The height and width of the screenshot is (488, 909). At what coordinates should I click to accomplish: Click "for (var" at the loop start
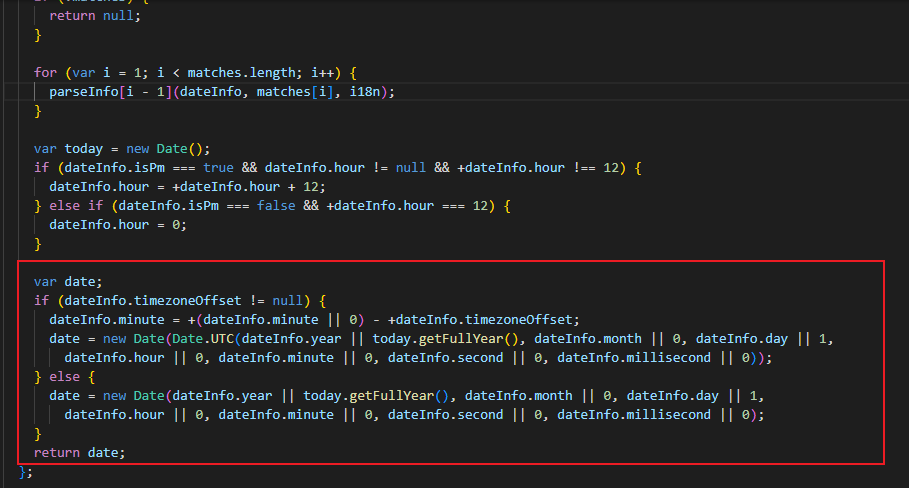64,72
